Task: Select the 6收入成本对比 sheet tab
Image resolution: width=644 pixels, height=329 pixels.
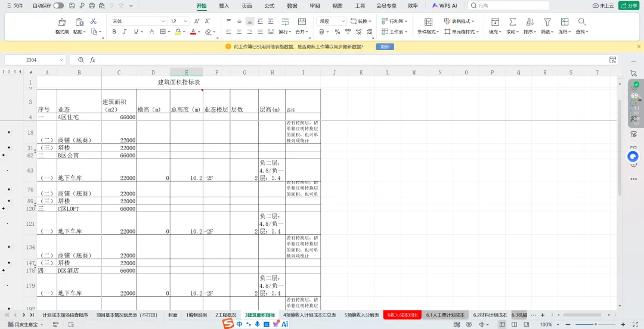Action: click(x=402, y=315)
